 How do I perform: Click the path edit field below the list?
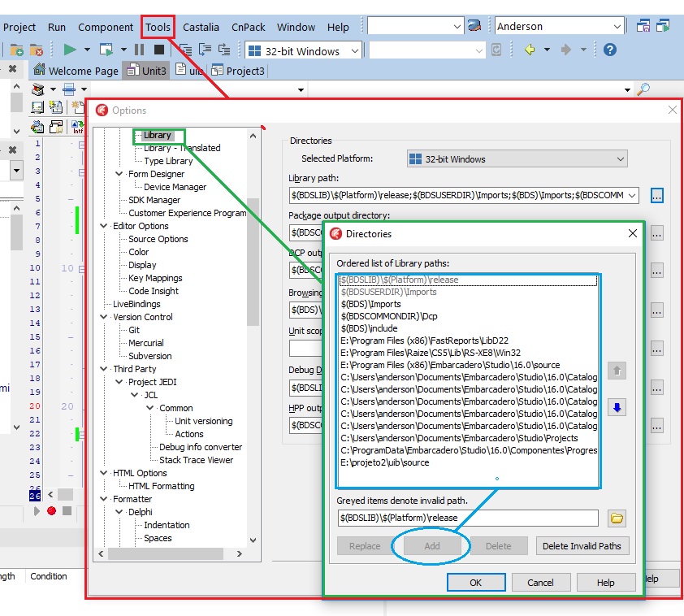tap(468, 518)
